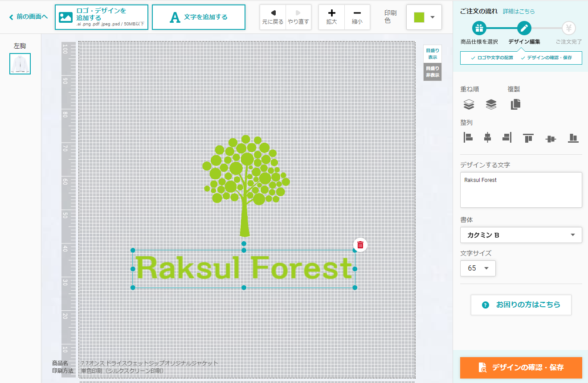588x383 pixels.
Task: Click the help question mark icon
Action: pos(486,305)
